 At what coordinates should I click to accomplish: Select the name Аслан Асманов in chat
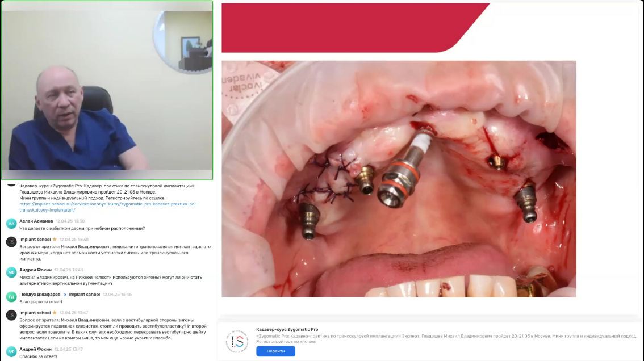pos(36,221)
